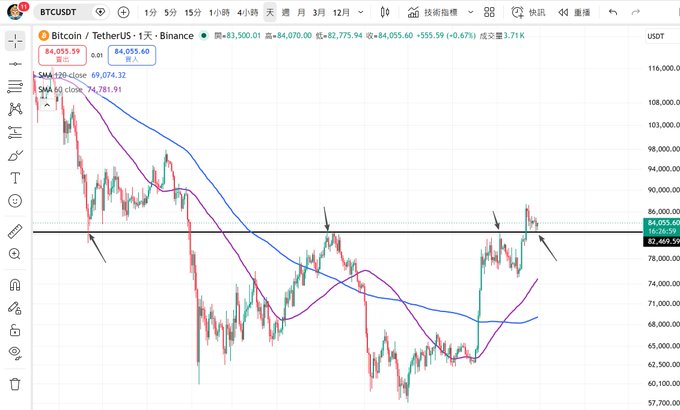Select the brush drawing tool
The height and width of the screenshot is (410, 680).
[15, 155]
